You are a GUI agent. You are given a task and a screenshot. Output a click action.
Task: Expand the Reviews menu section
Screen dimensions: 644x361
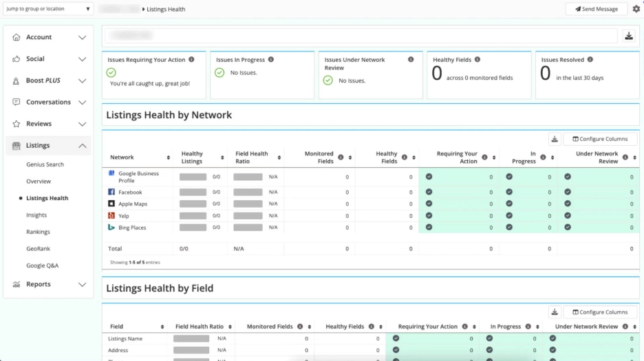(x=48, y=124)
